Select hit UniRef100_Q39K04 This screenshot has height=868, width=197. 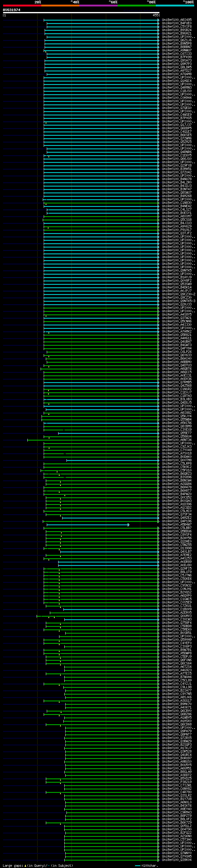pyautogui.click(x=177, y=860)
